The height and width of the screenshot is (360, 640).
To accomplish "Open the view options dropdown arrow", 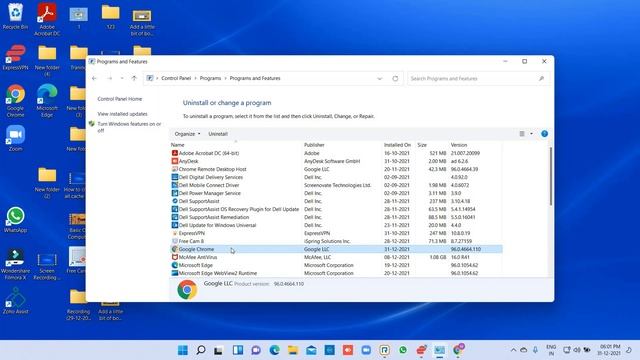I will (531, 134).
